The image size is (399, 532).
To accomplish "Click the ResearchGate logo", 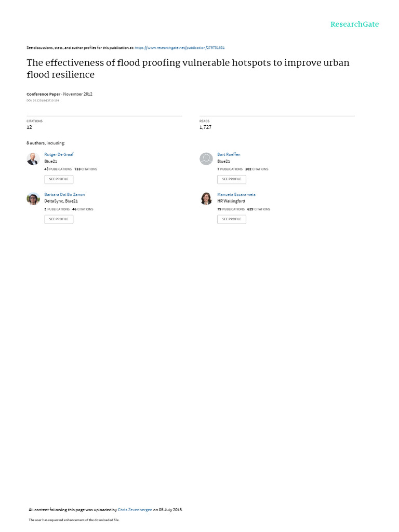I will pyautogui.click(x=354, y=24).
